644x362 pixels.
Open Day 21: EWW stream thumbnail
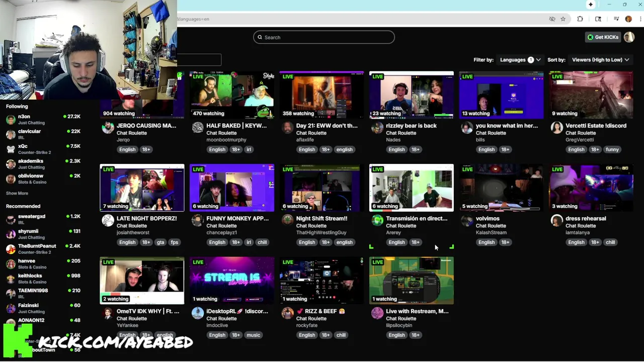point(322,95)
